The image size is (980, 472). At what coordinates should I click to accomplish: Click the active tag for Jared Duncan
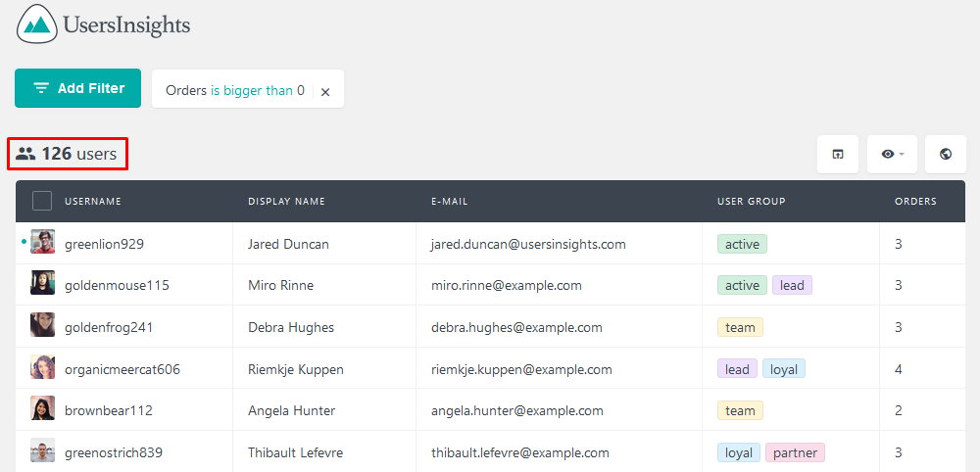click(742, 244)
